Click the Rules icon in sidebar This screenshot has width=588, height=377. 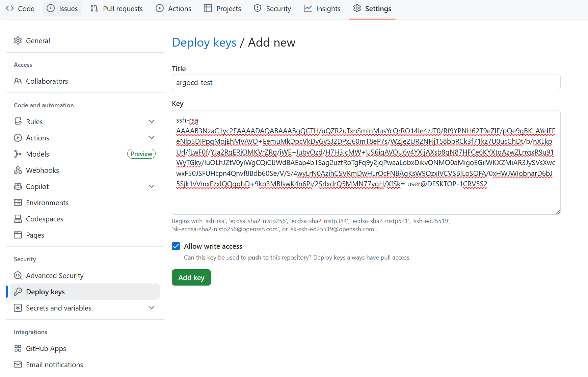(18, 122)
